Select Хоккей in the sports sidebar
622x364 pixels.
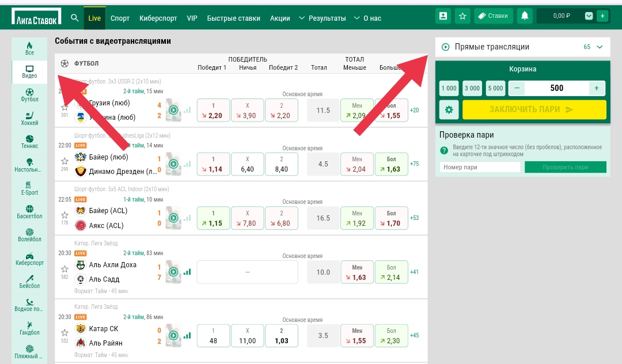(x=29, y=116)
